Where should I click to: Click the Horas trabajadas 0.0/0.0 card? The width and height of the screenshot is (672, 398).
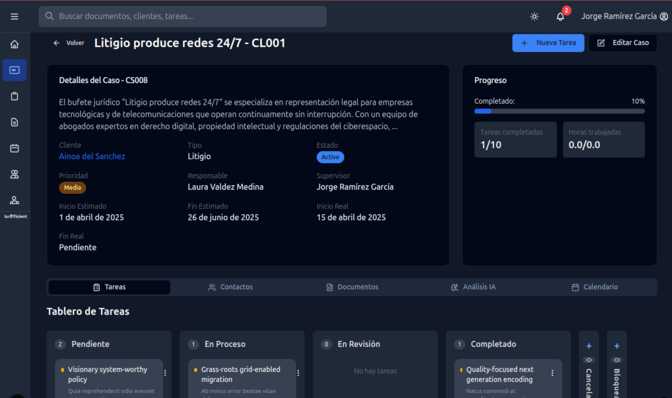click(604, 140)
